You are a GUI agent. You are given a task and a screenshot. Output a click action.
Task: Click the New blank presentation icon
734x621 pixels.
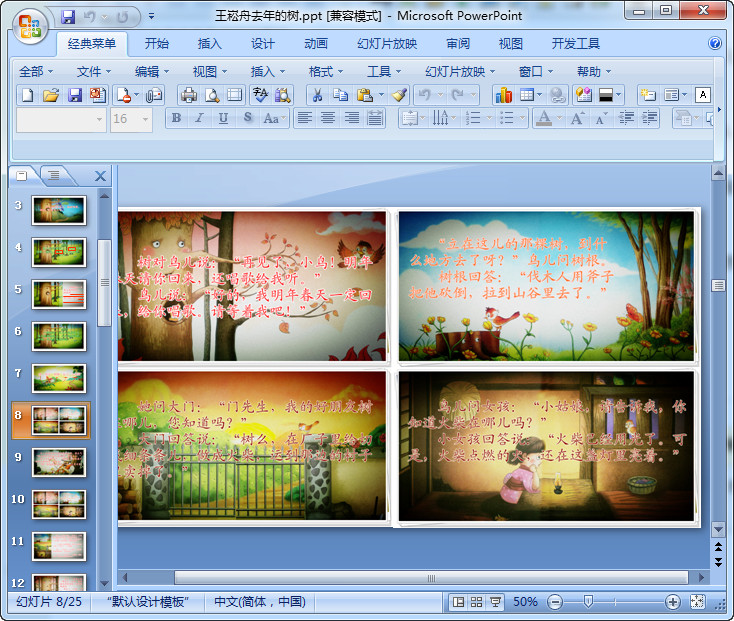[28, 95]
